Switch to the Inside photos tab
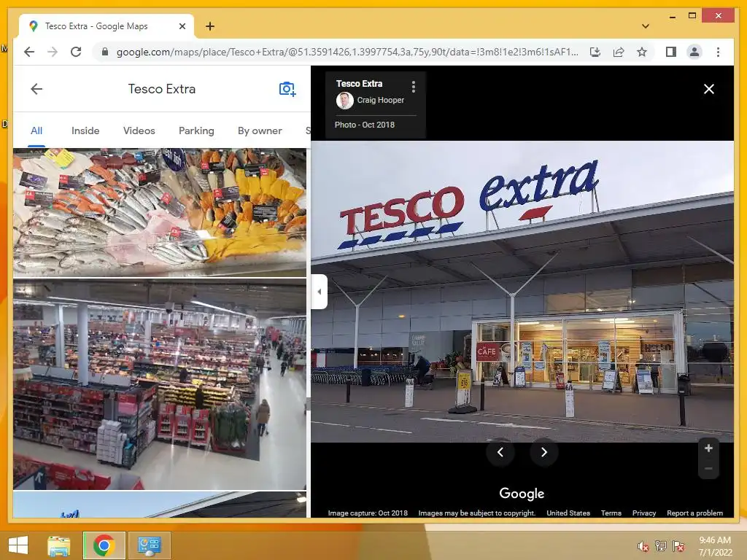 click(x=85, y=131)
